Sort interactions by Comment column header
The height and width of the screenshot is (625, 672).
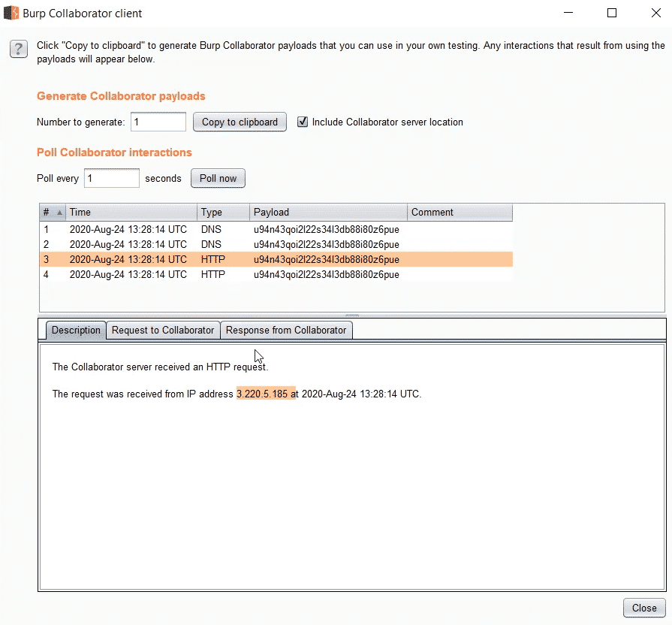pyautogui.click(x=460, y=212)
